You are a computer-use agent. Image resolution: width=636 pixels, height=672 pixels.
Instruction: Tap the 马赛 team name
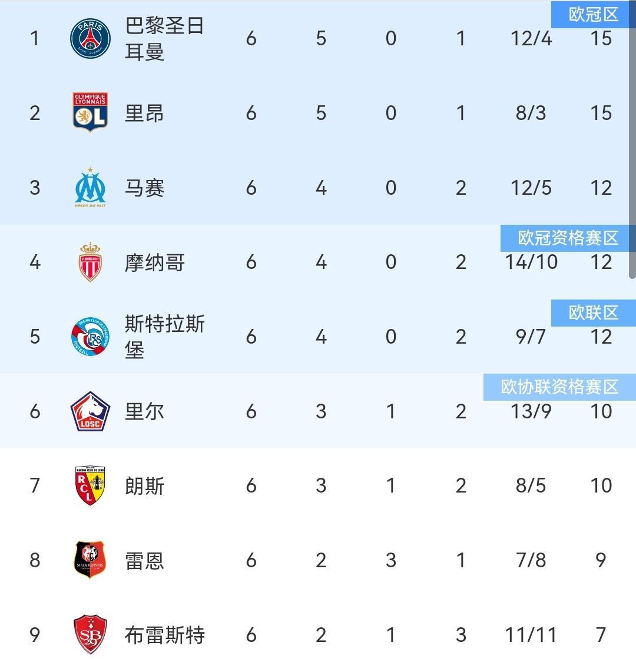point(144,188)
